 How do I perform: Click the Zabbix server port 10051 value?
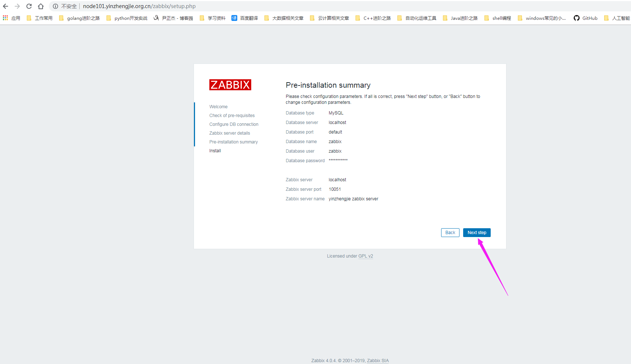335,189
